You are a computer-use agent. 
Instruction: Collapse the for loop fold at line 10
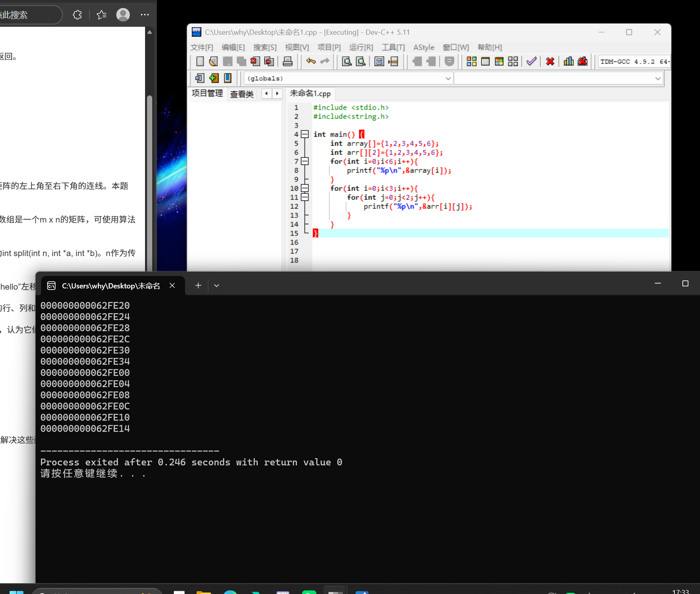[x=305, y=188]
